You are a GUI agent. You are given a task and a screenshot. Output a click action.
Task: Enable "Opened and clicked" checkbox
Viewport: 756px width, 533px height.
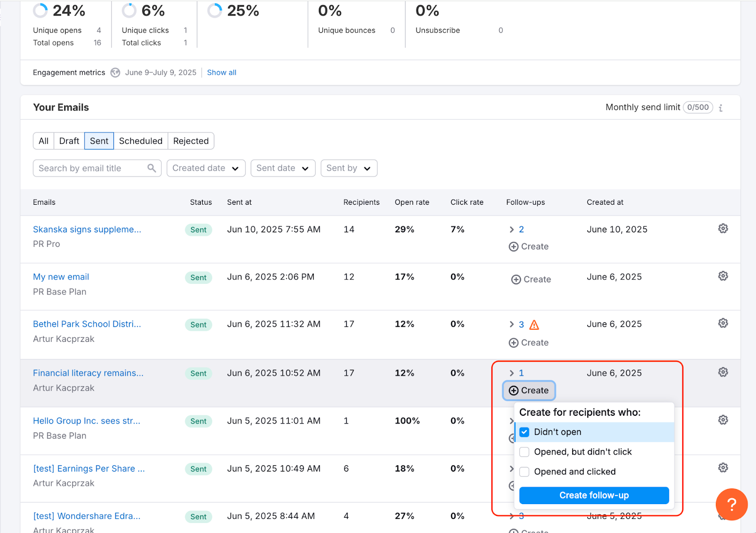point(524,472)
